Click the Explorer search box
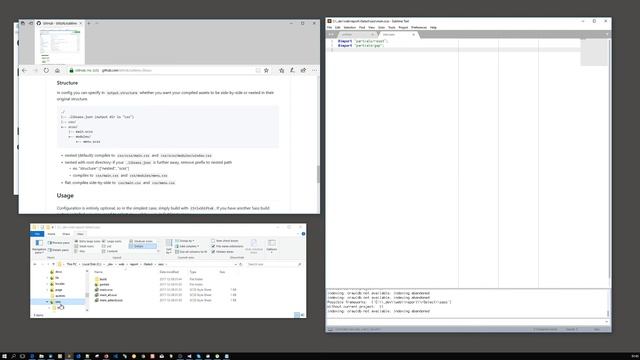Viewport: 640px width, 360px height. click(274, 264)
